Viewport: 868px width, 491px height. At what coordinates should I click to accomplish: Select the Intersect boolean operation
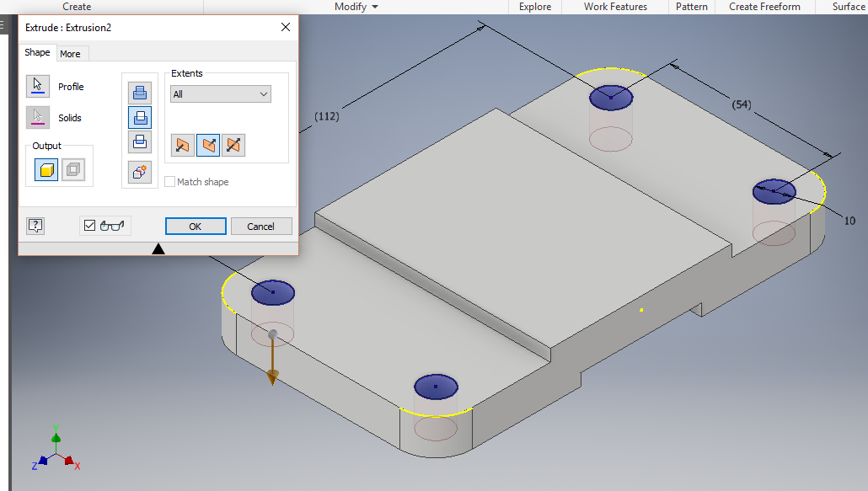[139, 141]
